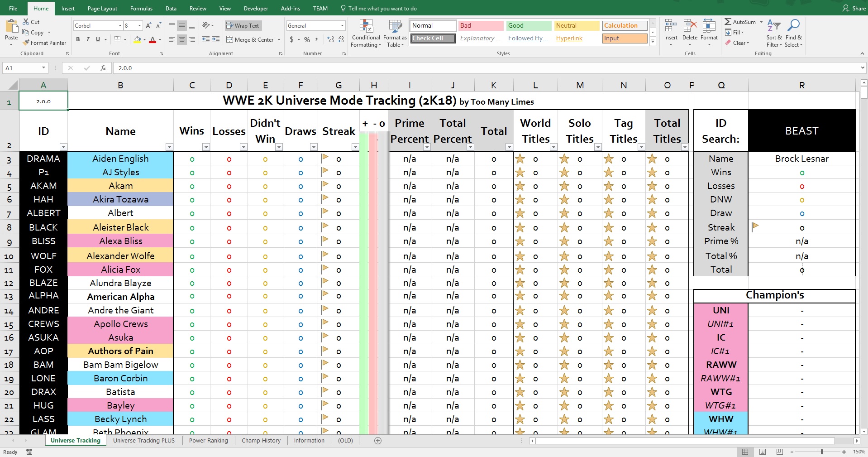Viewport: 868px width, 457px height.
Task: Click Merge & Center button
Action: 250,39
